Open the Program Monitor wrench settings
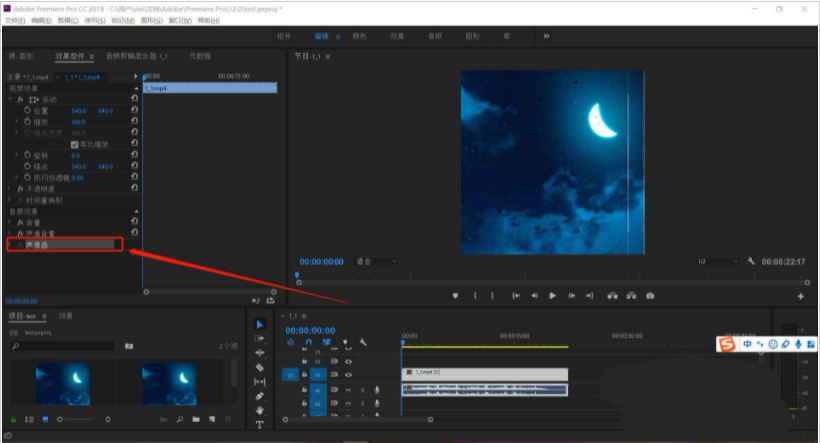820x443 pixels. click(750, 261)
